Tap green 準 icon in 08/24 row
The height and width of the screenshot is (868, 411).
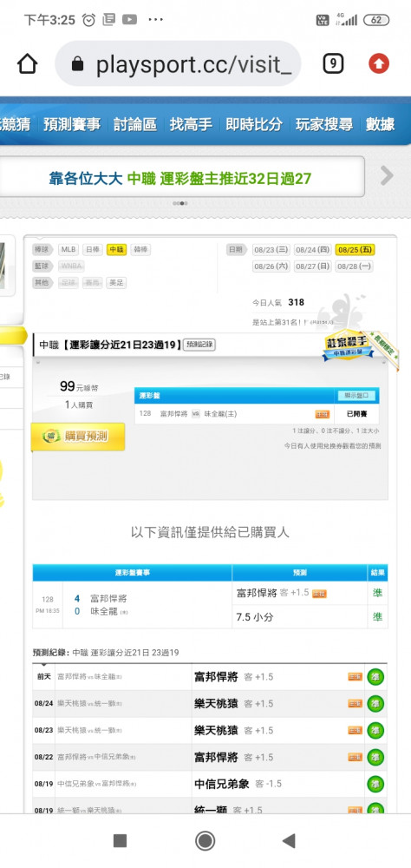375,704
